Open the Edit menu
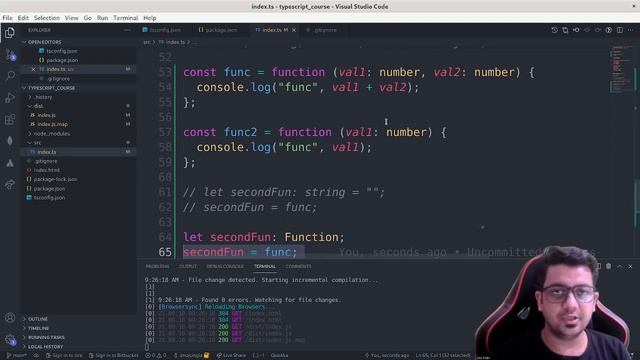The height and width of the screenshot is (360, 640). [x=23, y=18]
